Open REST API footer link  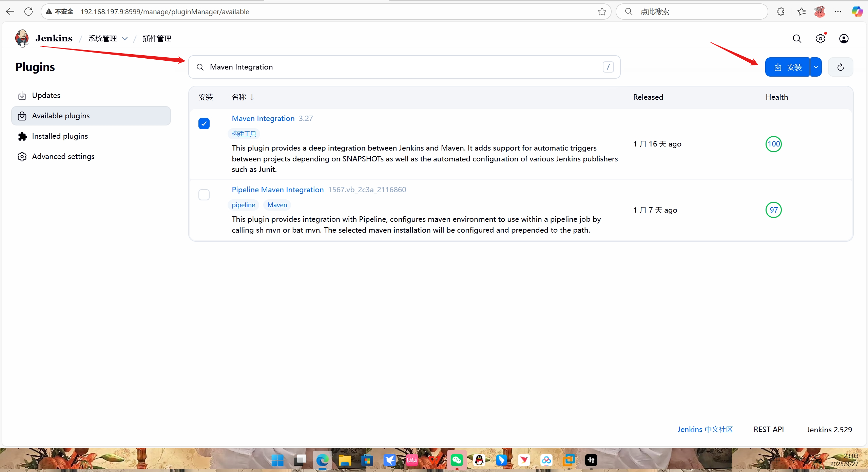(768, 429)
